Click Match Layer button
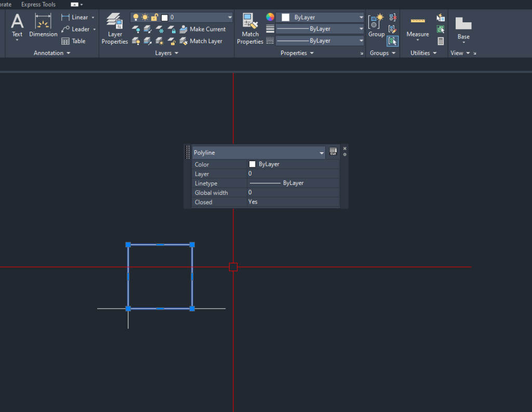Image resolution: width=532 pixels, height=412 pixels. coord(201,41)
